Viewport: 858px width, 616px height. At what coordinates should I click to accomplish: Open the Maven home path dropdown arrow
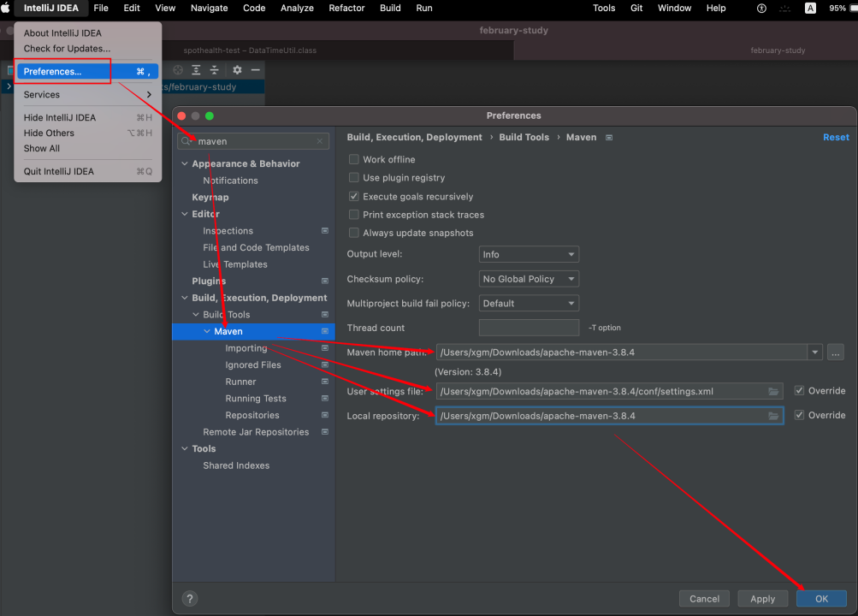[814, 352]
